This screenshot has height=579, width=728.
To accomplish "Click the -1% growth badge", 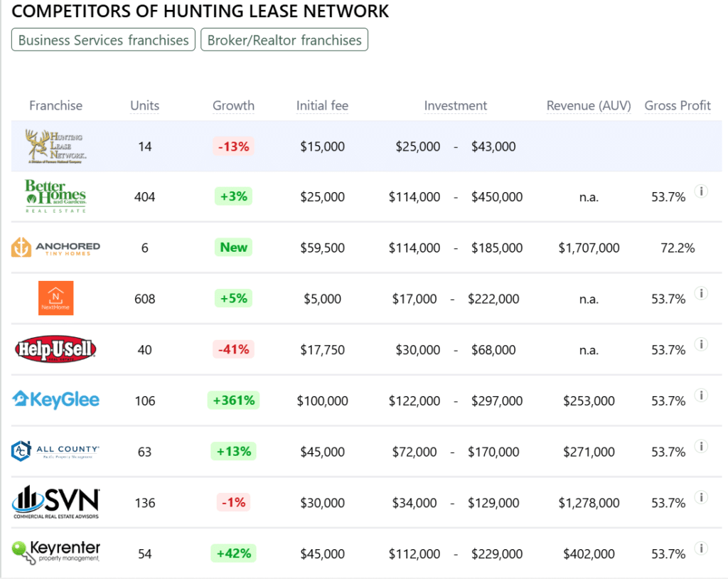I will point(233,502).
